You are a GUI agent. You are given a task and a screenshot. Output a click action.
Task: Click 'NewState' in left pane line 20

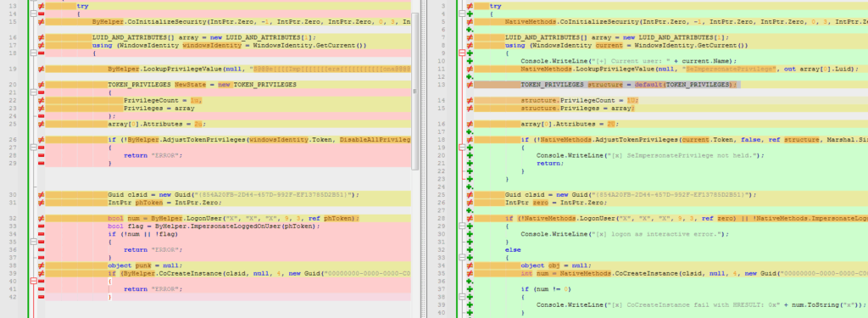click(190, 85)
